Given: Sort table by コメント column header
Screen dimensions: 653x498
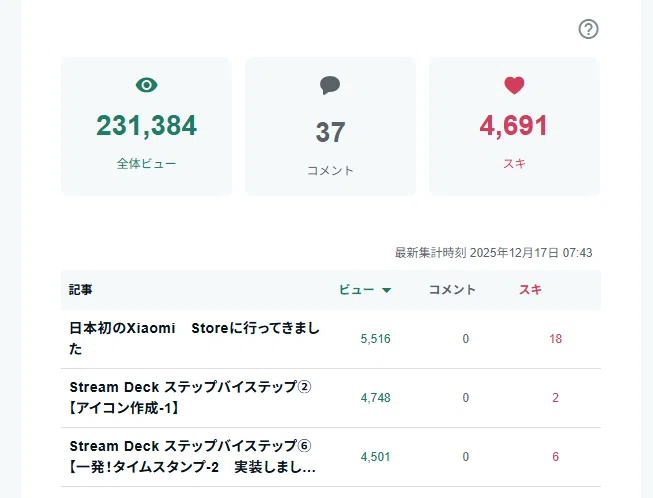Looking at the screenshot, I should [452, 289].
